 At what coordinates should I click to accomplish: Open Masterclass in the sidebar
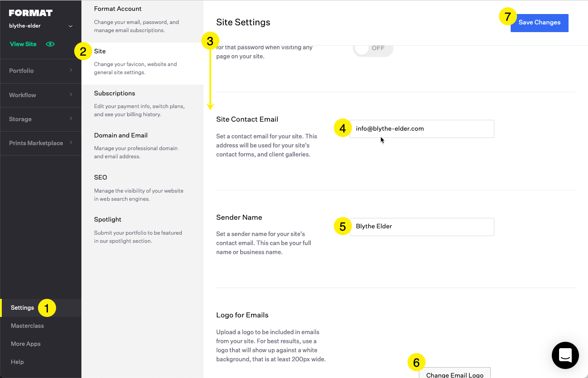pos(28,326)
